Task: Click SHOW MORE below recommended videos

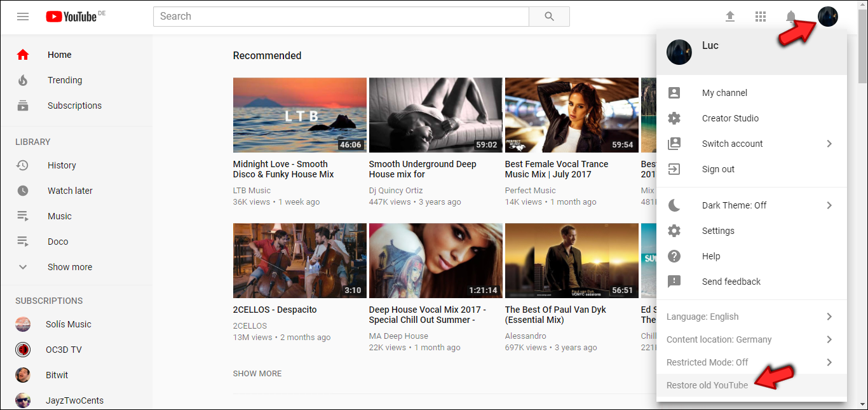Action: pos(257,374)
